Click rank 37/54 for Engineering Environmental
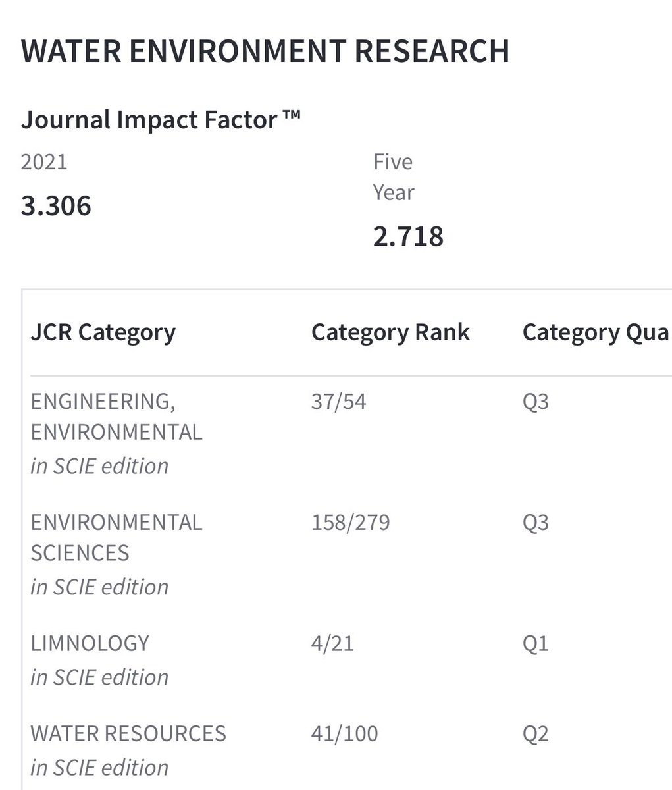 (x=339, y=402)
